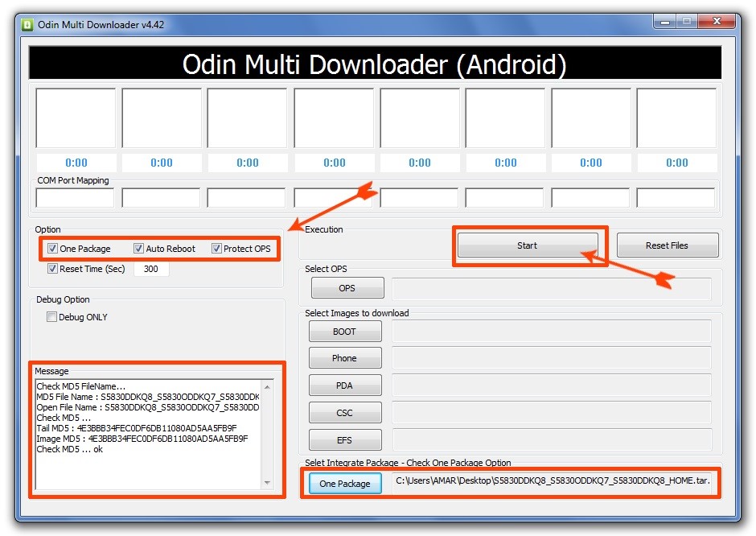Enable the Debug ONLY checkbox
The height and width of the screenshot is (536, 756).
(x=53, y=317)
